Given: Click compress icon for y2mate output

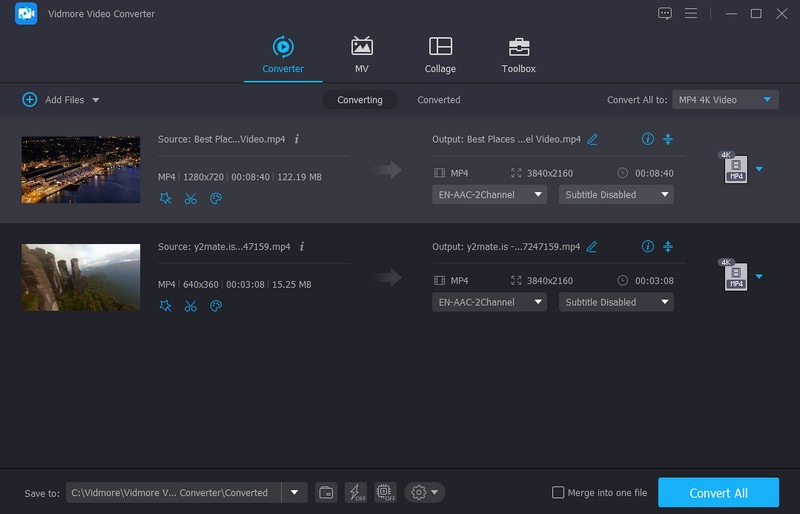Looking at the screenshot, I should click(668, 247).
